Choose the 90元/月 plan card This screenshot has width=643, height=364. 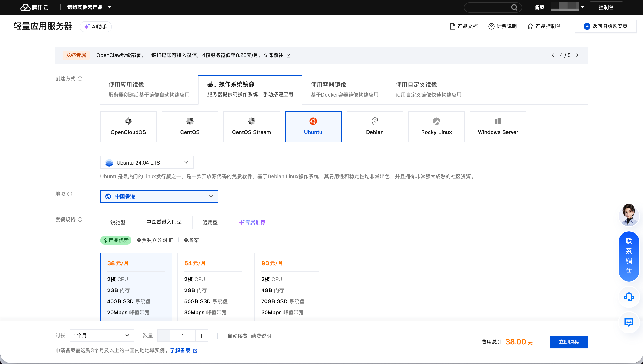point(290,287)
